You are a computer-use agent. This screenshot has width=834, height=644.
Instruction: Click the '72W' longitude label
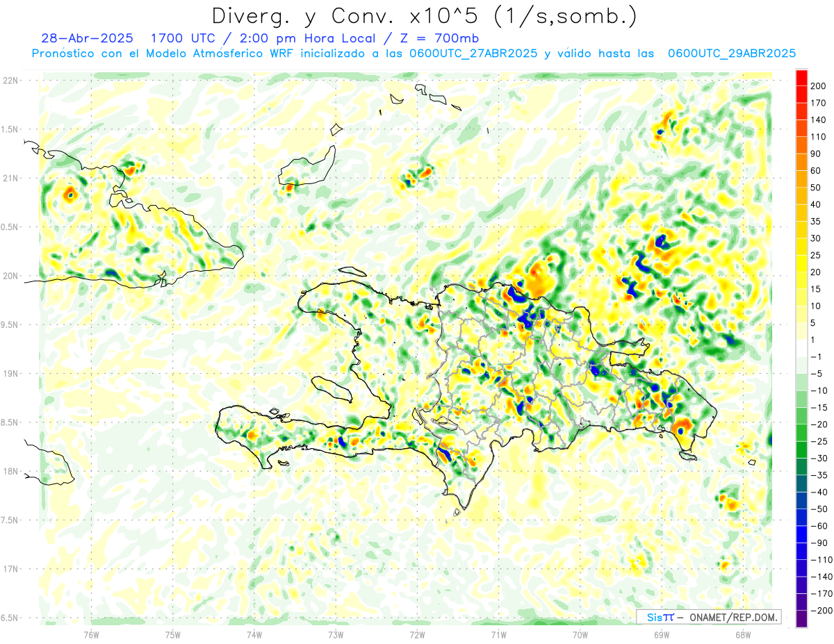pyautogui.click(x=417, y=634)
